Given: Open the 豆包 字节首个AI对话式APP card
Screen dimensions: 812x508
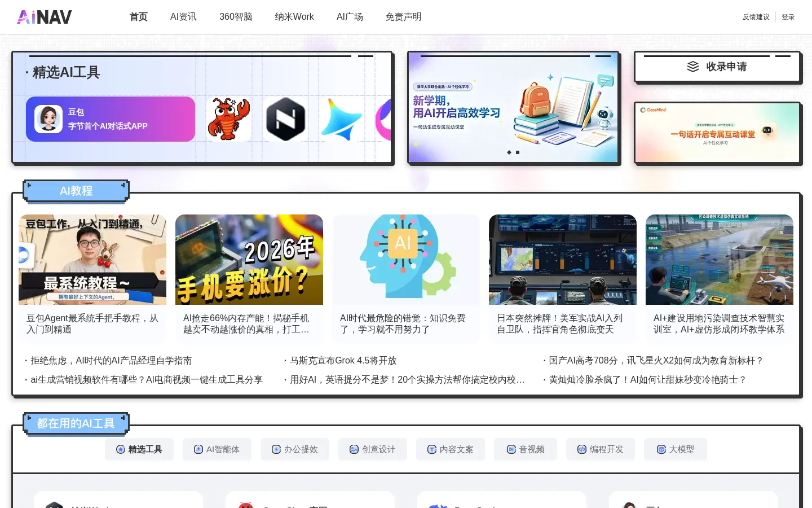Looking at the screenshot, I should point(111,119).
